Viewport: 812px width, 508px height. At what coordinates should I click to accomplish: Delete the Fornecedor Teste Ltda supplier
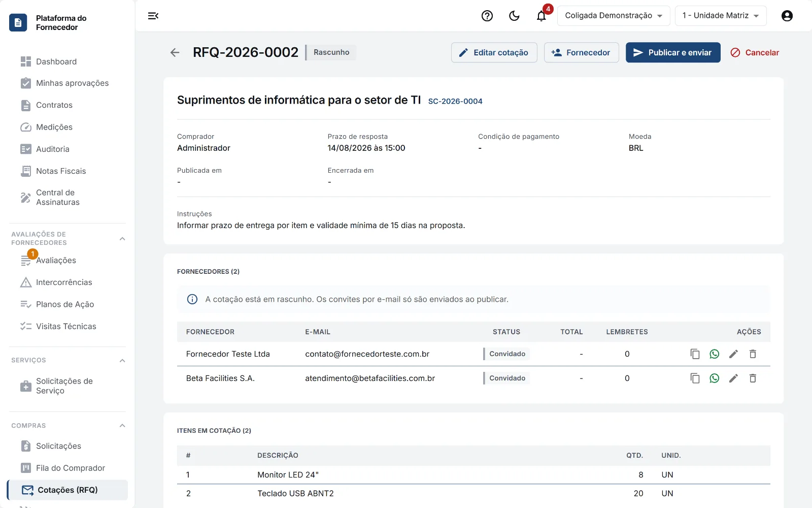[x=753, y=354]
